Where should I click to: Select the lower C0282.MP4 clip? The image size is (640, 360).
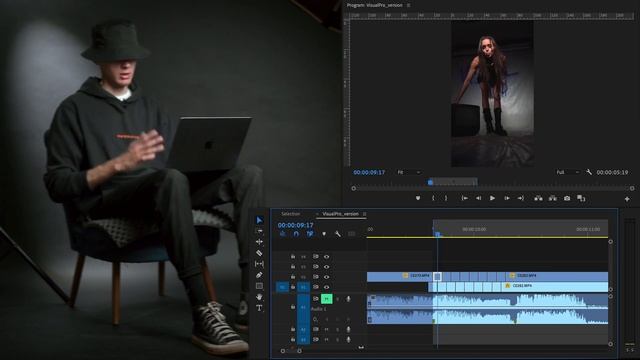click(555, 286)
